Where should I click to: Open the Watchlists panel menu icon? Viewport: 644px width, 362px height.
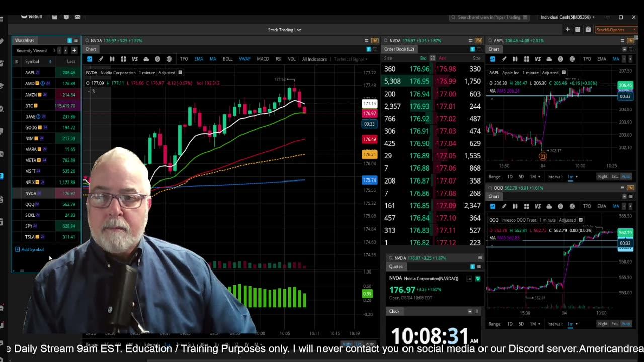pos(76,40)
